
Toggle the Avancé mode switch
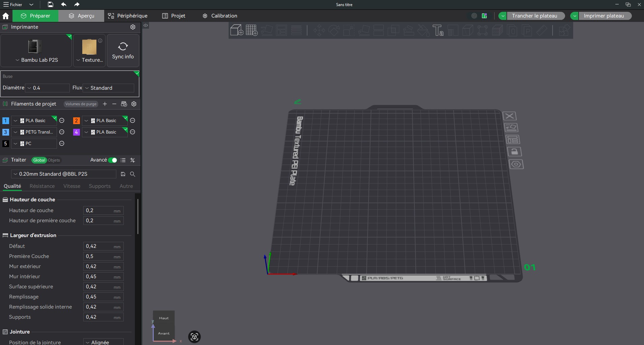[113, 160]
